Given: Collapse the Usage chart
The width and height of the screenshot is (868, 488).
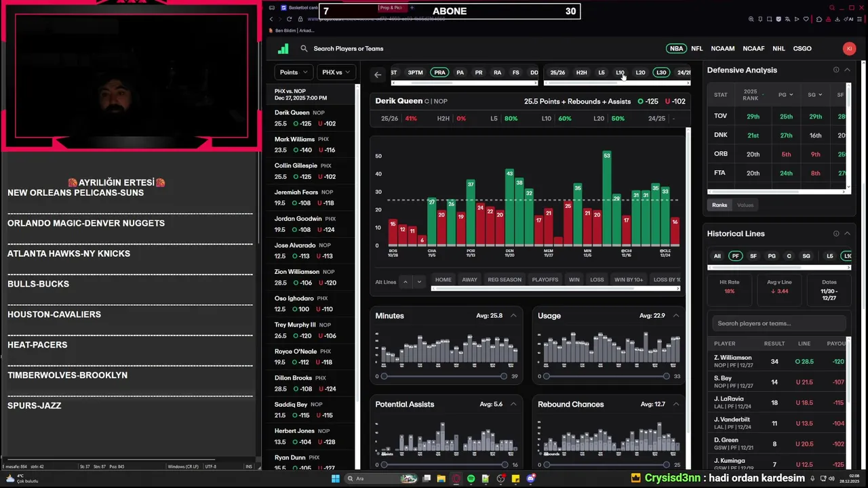Looking at the screenshot, I should pos(676,315).
